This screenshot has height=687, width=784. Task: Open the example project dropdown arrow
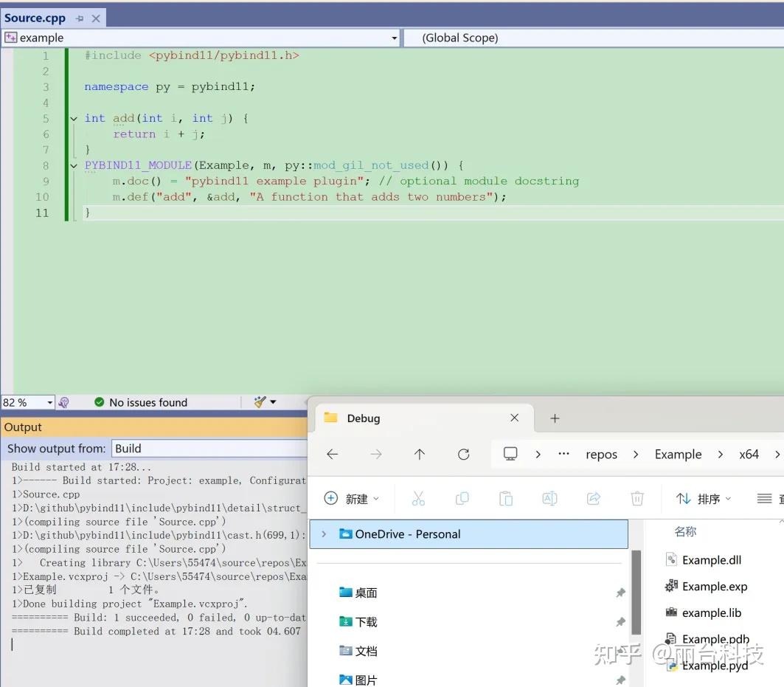point(395,38)
